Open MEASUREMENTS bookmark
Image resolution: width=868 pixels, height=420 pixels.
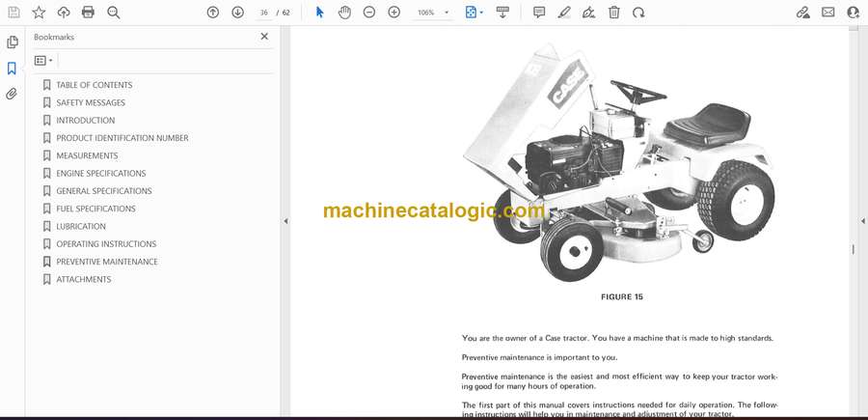tap(87, 155)
